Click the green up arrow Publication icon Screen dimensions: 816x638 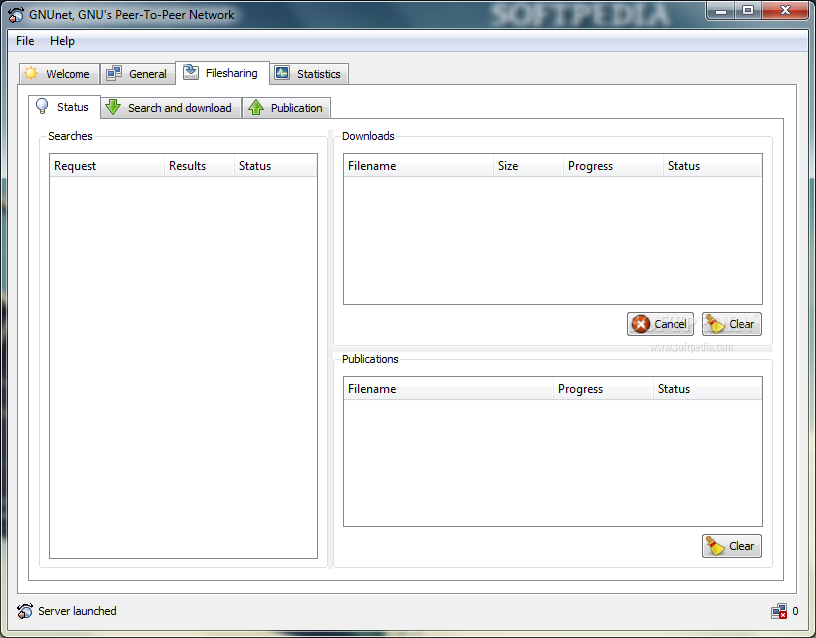(x=256, y=107)
